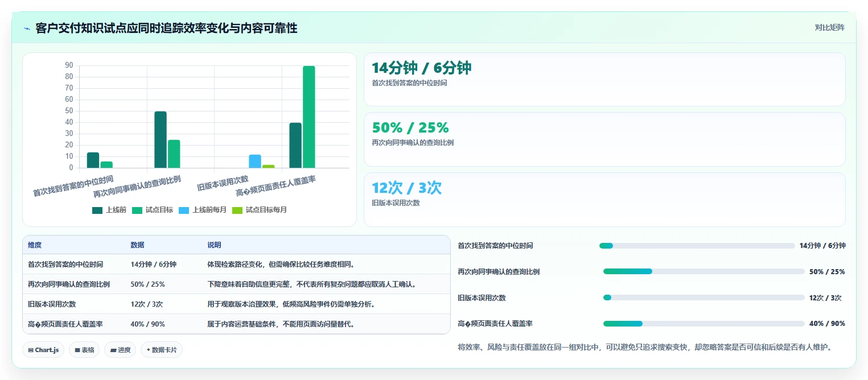
Task: Click progress bar for 首次找到答案的中位时间
Action: pos(697,246)
